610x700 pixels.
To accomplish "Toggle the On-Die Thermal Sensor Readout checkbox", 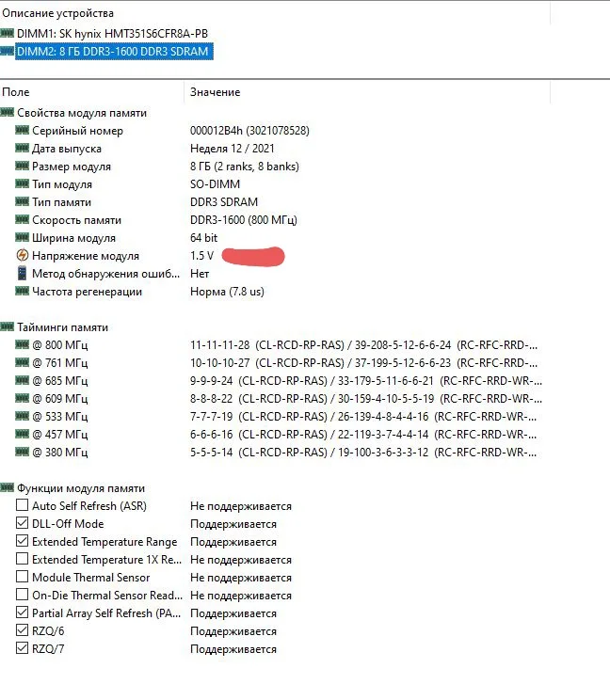I will tap(22, 595).
